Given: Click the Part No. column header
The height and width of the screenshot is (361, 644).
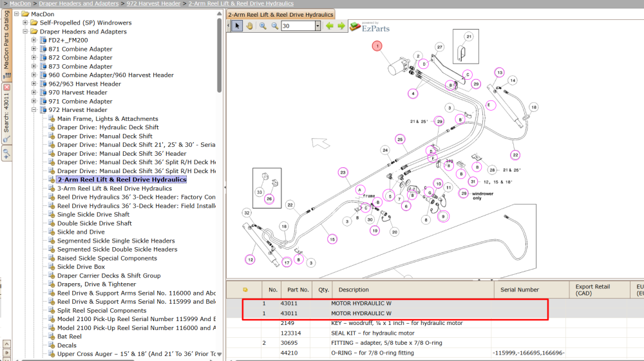Looking at the screenshot, I should (x=298, y=290).
